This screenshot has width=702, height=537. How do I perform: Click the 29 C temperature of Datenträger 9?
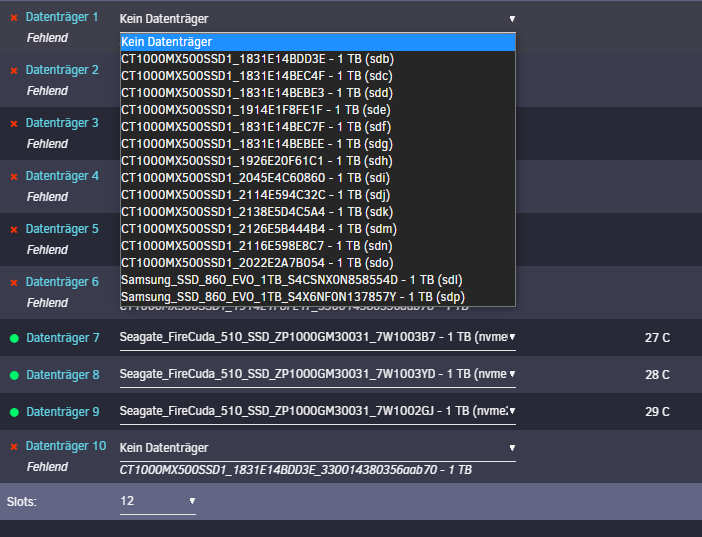click(x=657, y=412)
